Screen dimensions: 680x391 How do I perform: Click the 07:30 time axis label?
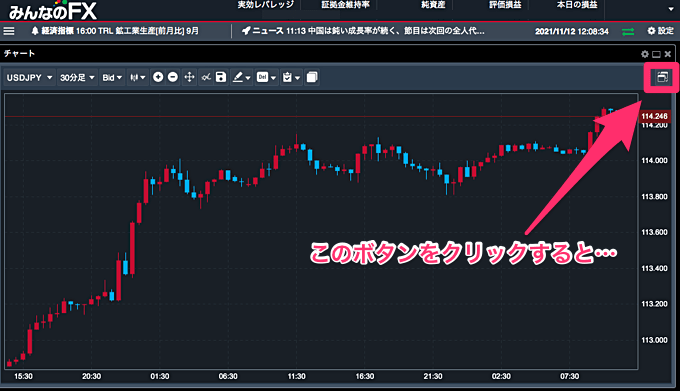[x=569, y=376]
